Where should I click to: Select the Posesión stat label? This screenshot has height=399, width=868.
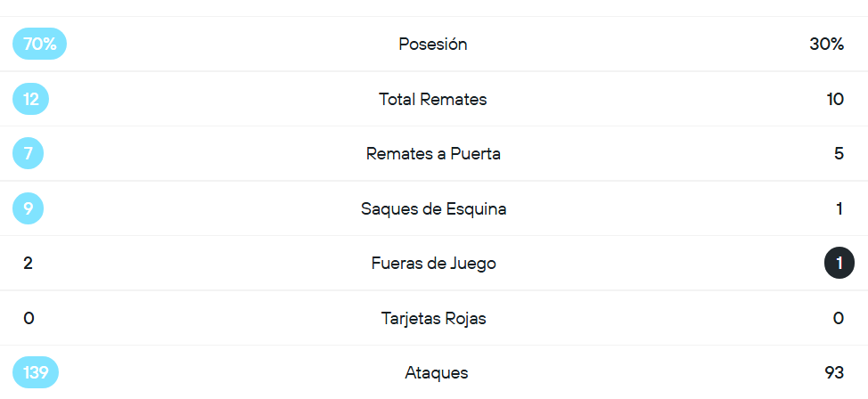pyautogui.click(x=433, y=45)
